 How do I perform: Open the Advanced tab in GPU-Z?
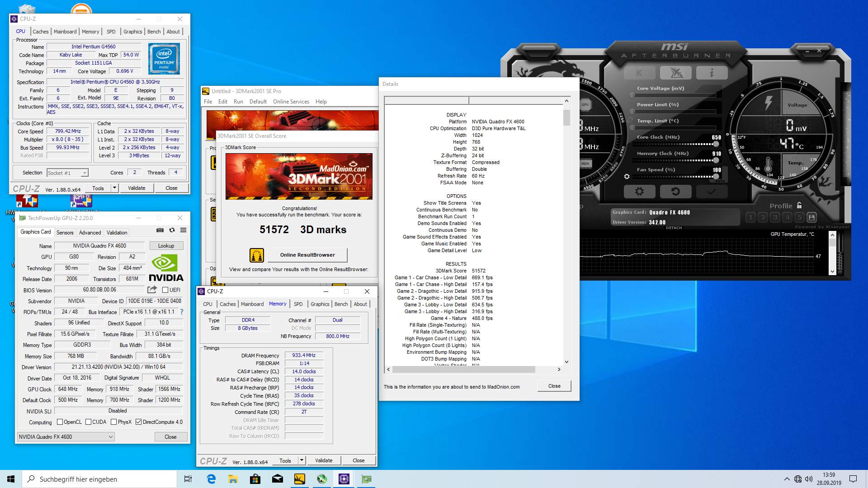(x=90, y=233)
